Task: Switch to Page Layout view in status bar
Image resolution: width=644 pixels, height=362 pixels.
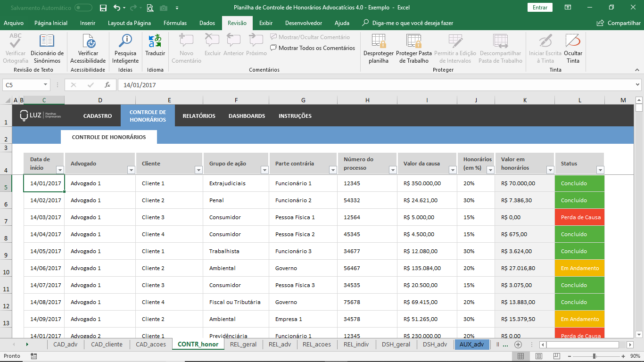Action: 539,356
